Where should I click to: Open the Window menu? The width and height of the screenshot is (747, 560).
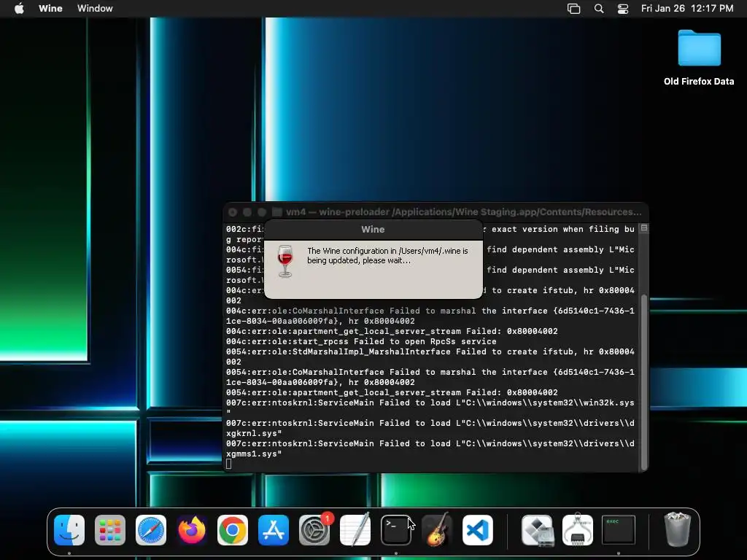[x=95, y=9]
